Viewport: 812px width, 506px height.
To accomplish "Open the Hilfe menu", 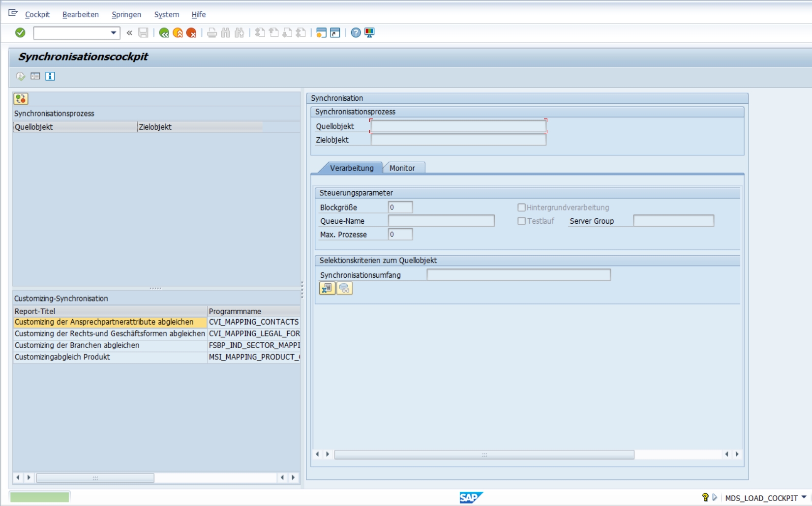I will (199, 15).
